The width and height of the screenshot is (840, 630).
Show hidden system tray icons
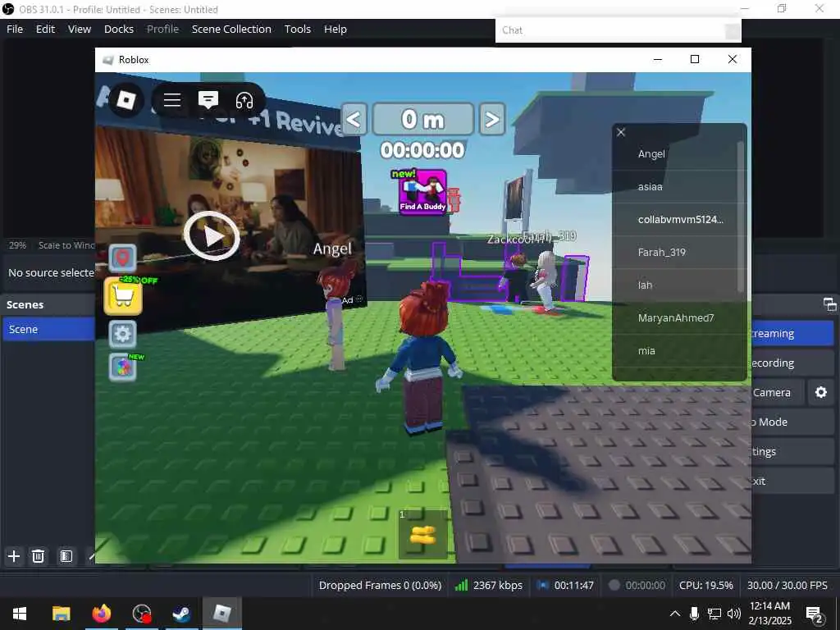pos(675,614)
